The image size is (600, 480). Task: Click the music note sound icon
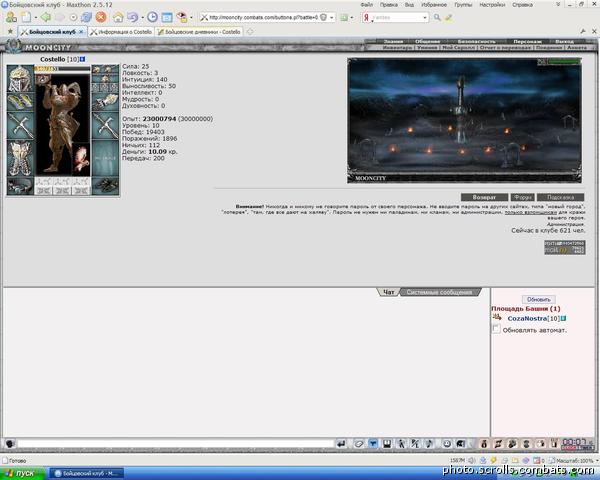click(x=429, y=444)
